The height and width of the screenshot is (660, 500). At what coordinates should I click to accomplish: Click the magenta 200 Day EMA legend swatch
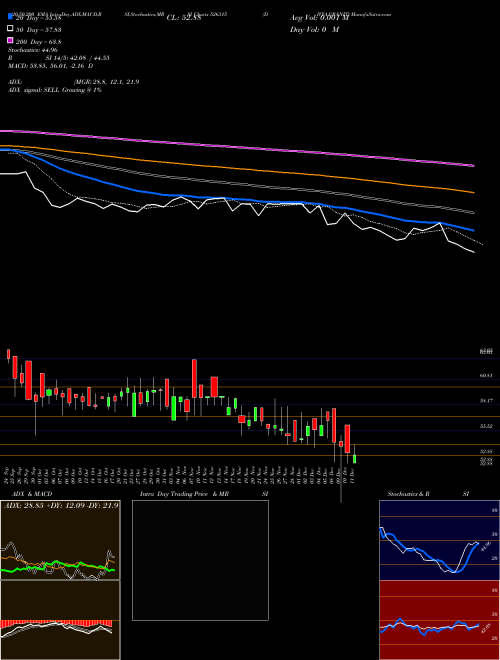[10, 41]
